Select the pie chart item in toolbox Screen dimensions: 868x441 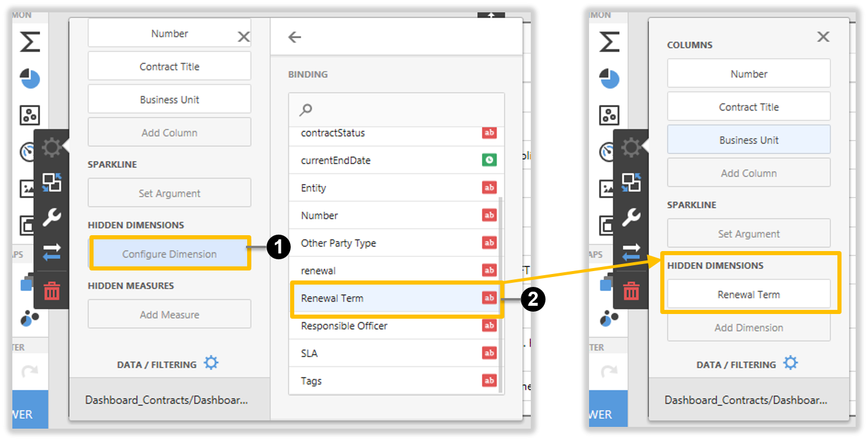pos(30,78)
